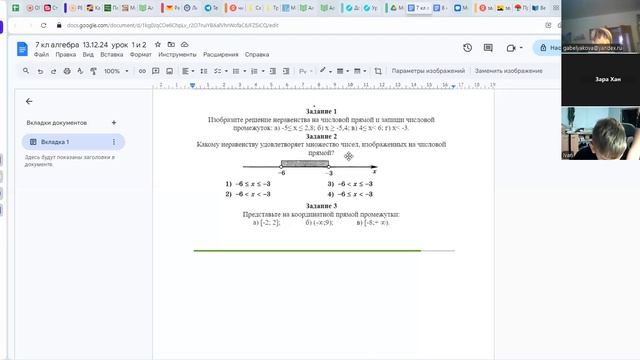
Task: Decrease the paragraph indent
Action: [273, 71]
